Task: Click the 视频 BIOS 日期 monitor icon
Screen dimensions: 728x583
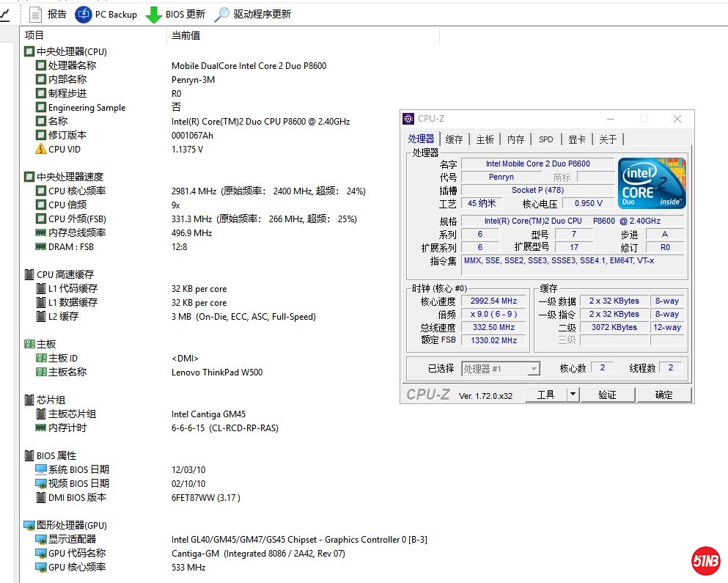Action: pyautogui.click(x=41, y=483)
